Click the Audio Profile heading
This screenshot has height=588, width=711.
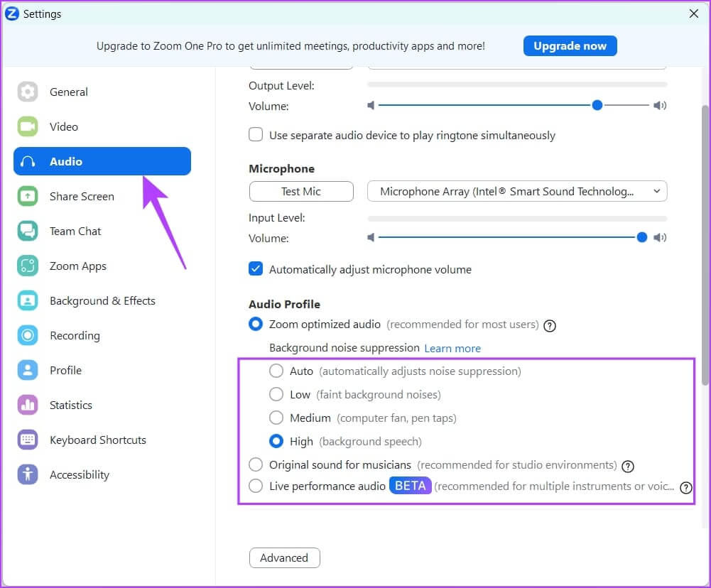tap(284, 304)
